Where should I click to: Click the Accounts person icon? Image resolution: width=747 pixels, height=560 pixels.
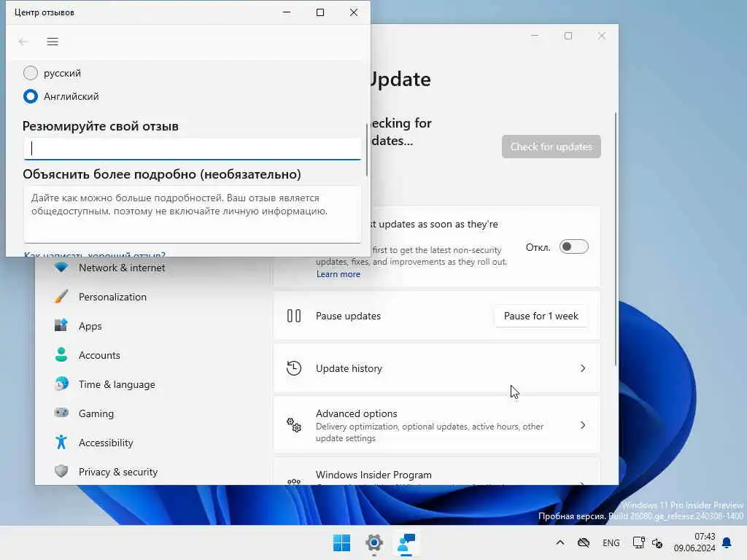click(x=61, y=355)
